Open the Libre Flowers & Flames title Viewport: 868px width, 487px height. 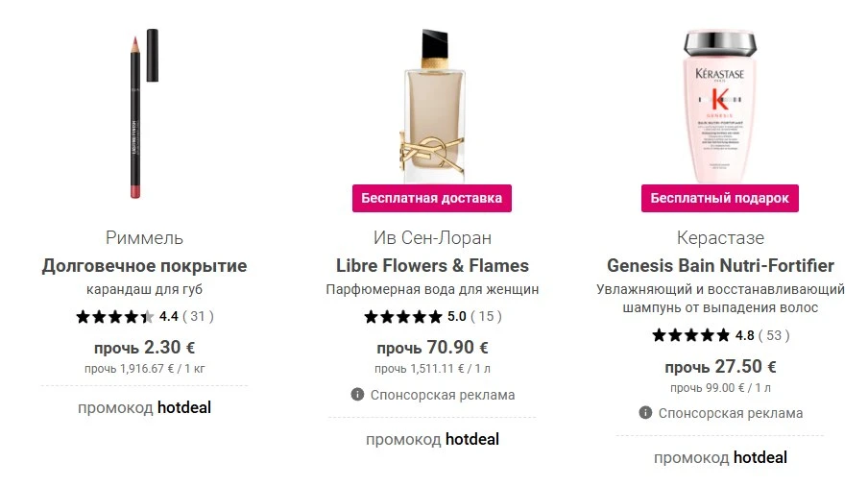(432, 266)
